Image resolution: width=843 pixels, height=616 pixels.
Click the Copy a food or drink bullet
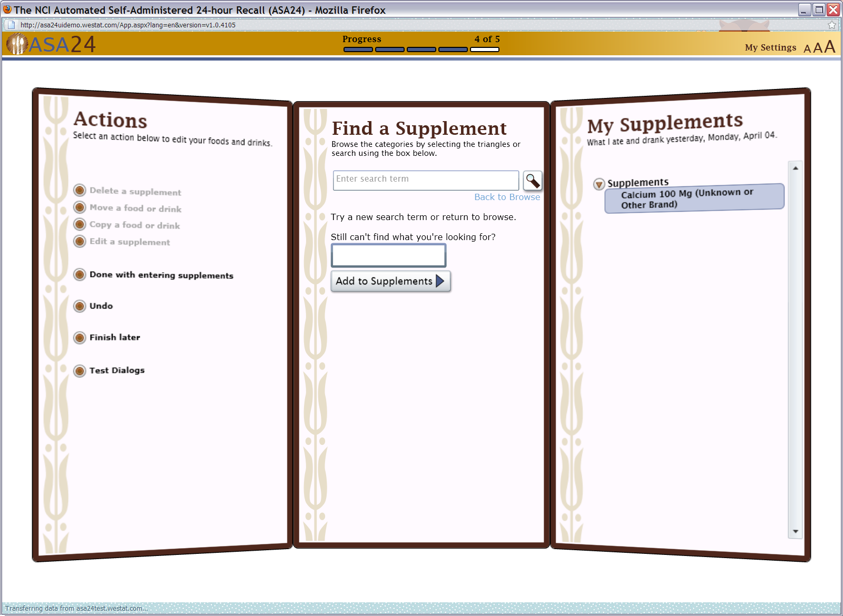click(x=80, y=224)
